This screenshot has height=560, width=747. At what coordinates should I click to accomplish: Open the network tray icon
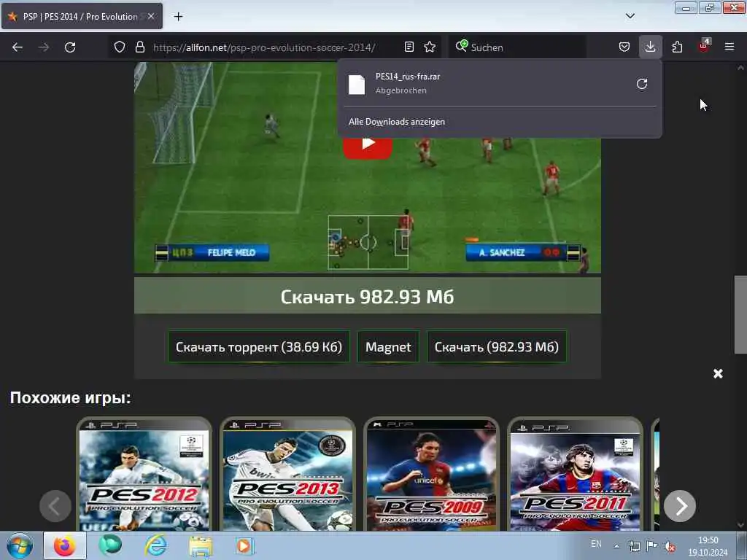click(634, 546)
